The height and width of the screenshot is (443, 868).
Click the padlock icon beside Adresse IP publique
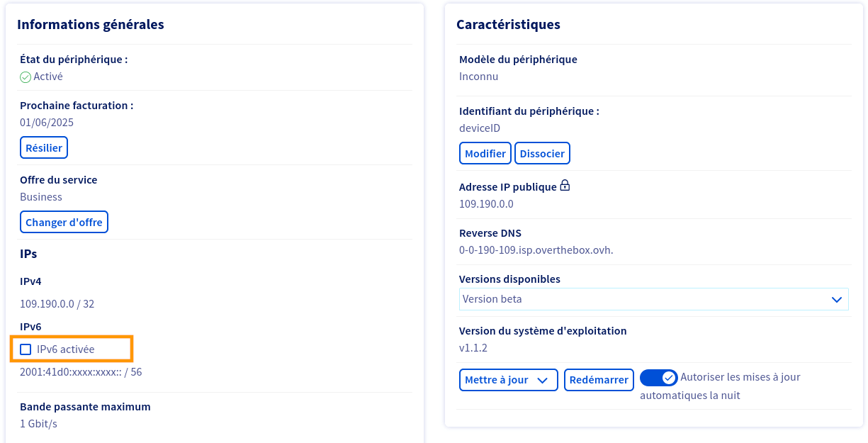565,186
